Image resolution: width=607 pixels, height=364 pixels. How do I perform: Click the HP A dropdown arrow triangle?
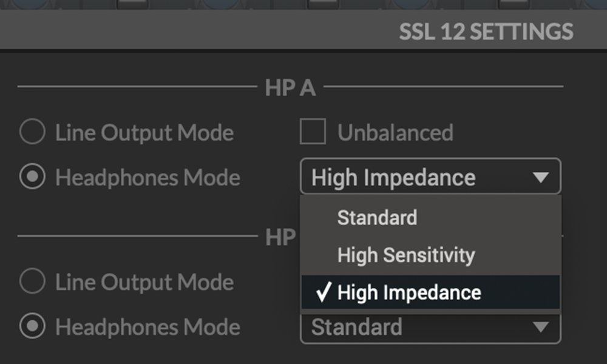(540, 178)
